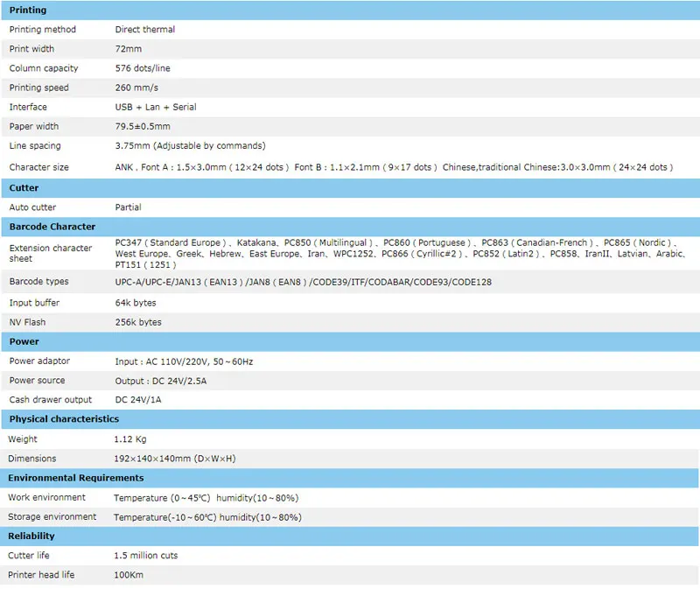Select the '72mm' print width value
Image resolution: width=700 pixels, height=589 pixels.
point(128,49)
